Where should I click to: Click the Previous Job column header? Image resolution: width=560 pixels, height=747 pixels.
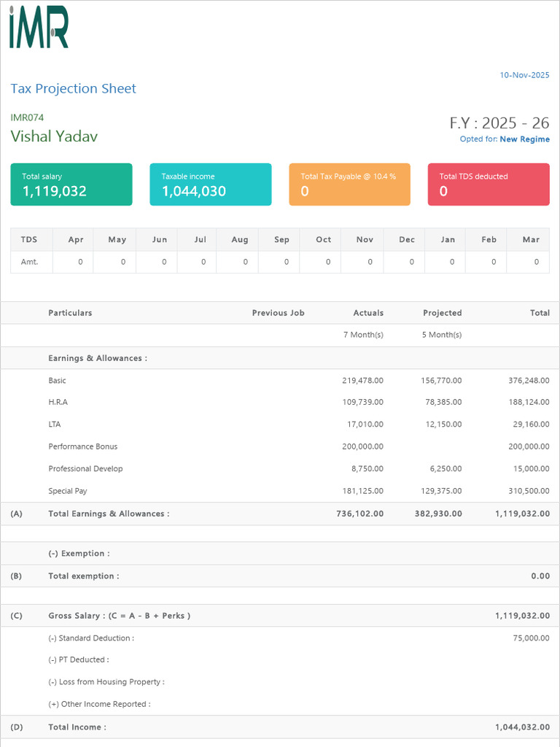click(278, 313)
